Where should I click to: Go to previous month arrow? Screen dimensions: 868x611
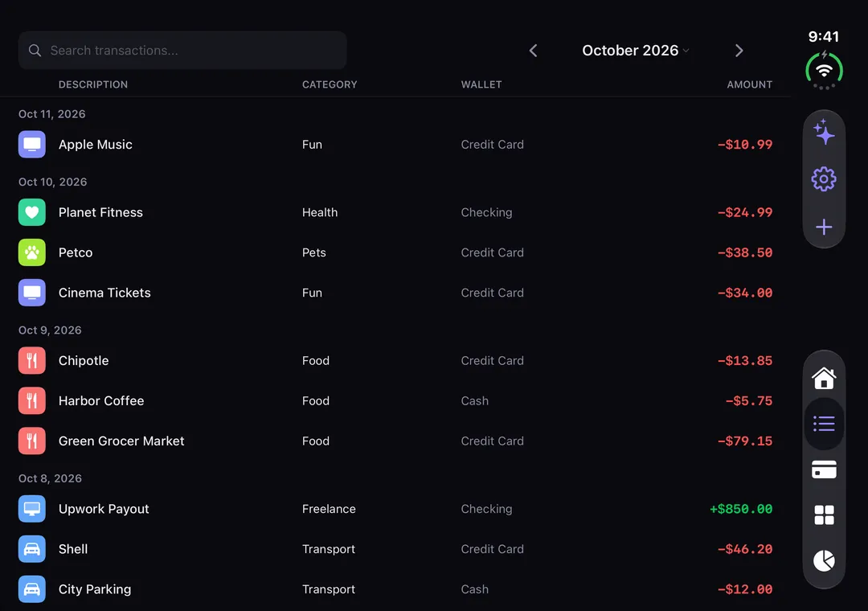[533, 51]
